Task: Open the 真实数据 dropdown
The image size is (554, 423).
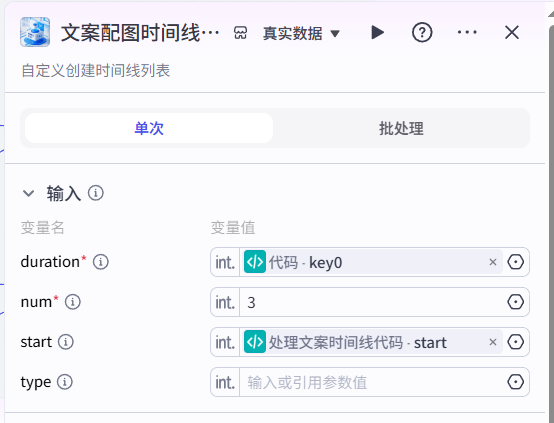Action: coord(301,34)
